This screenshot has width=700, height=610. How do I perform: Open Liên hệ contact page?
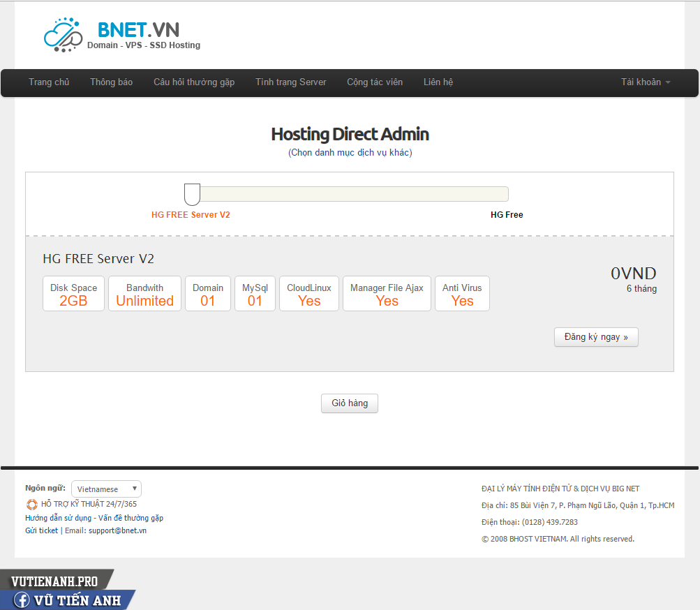(x=438, y=82)
